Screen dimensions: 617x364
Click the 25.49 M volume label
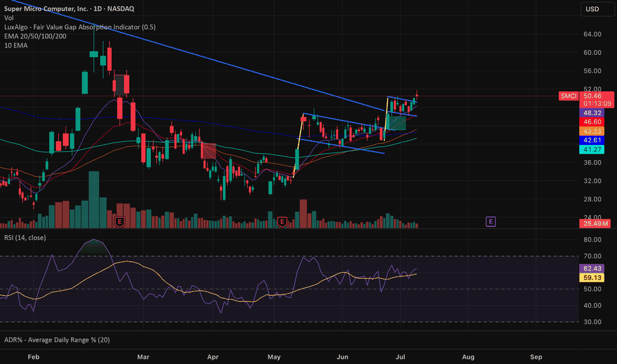[x=595, y=224]
